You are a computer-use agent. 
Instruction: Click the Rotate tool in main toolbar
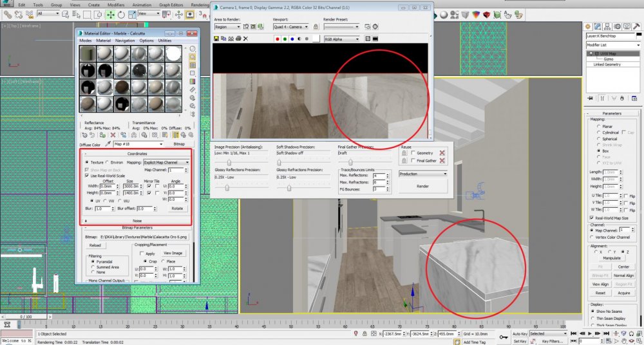tap(122, 14)
